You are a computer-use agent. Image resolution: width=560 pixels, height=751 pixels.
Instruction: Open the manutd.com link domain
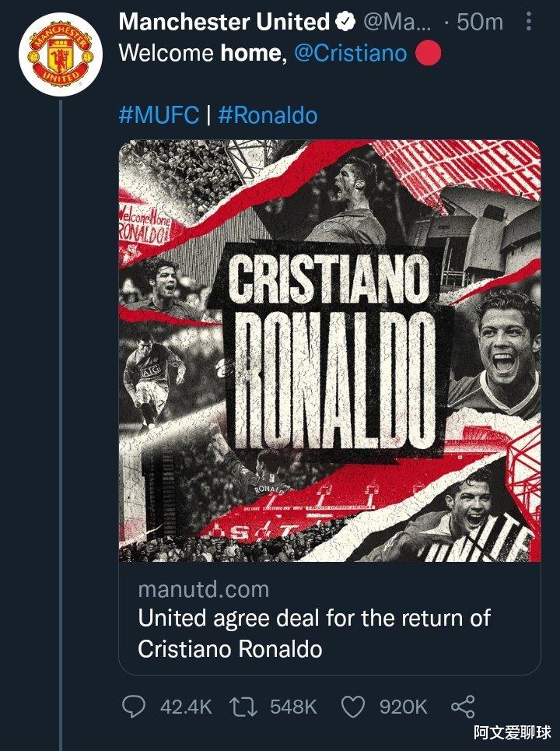tap(204, 589)
